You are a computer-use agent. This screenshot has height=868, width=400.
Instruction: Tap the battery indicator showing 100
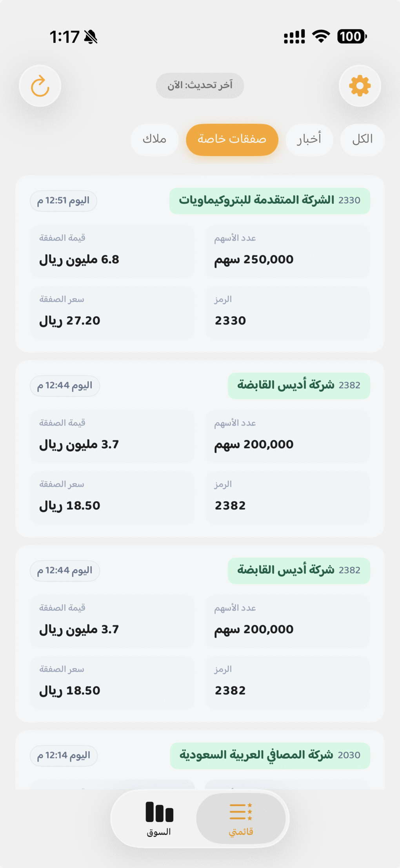click(352, 36)
